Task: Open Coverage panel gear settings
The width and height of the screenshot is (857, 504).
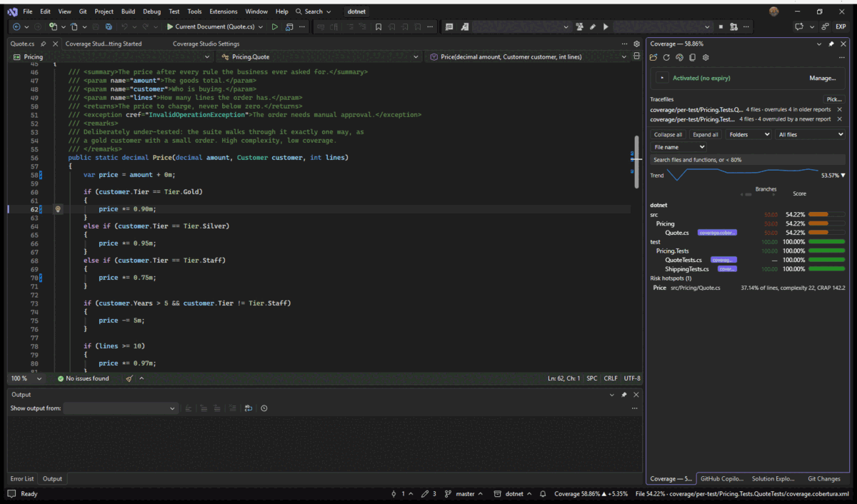Action: point(705,57)
